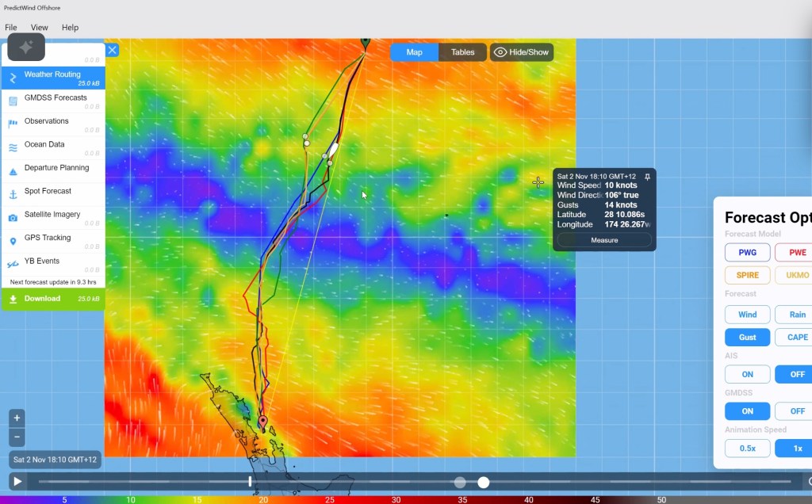Click the sparkle AI assistant icon

tap(25, 48)
